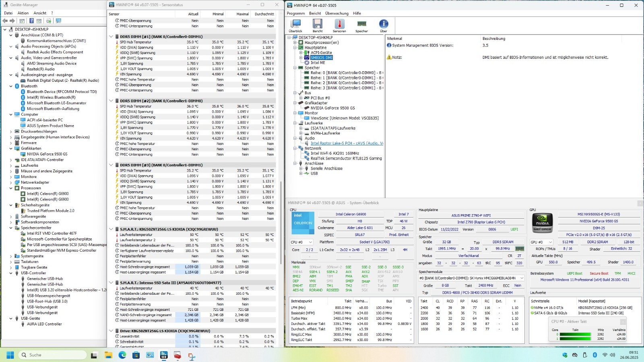Click the forward arrow in Geräte-Manager toolbar
Viewport: 644px width, 362px height.
tap(12, 21)
